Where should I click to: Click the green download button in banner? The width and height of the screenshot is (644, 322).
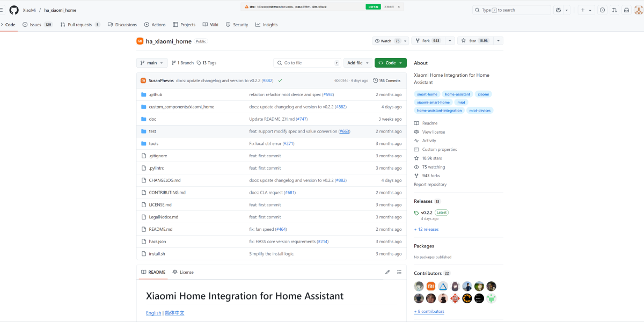pos(373,7)
